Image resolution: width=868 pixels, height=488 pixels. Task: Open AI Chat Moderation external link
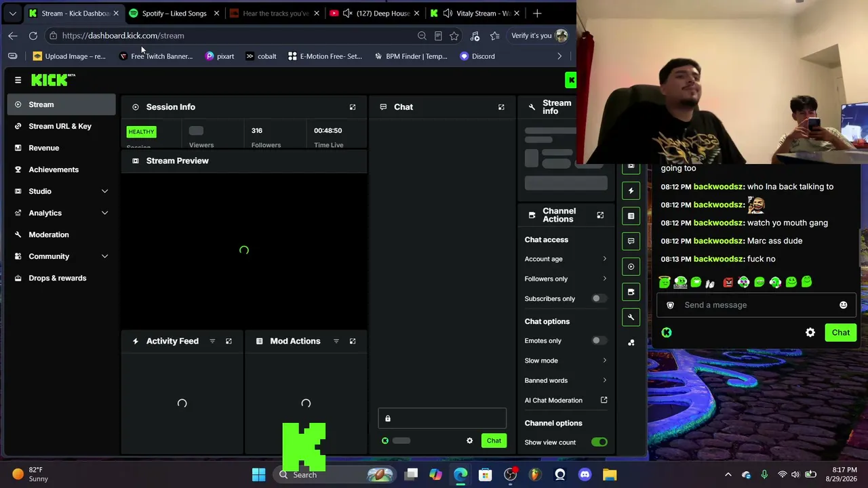click(604, 400)
